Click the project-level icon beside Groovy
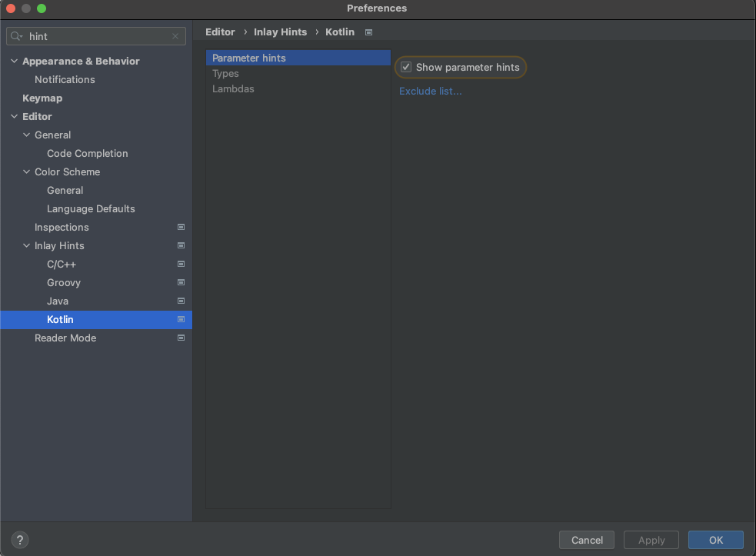Image resolution: width=756 pixels, height=556 pixels. pyautogui.click(x=182, y=282)
